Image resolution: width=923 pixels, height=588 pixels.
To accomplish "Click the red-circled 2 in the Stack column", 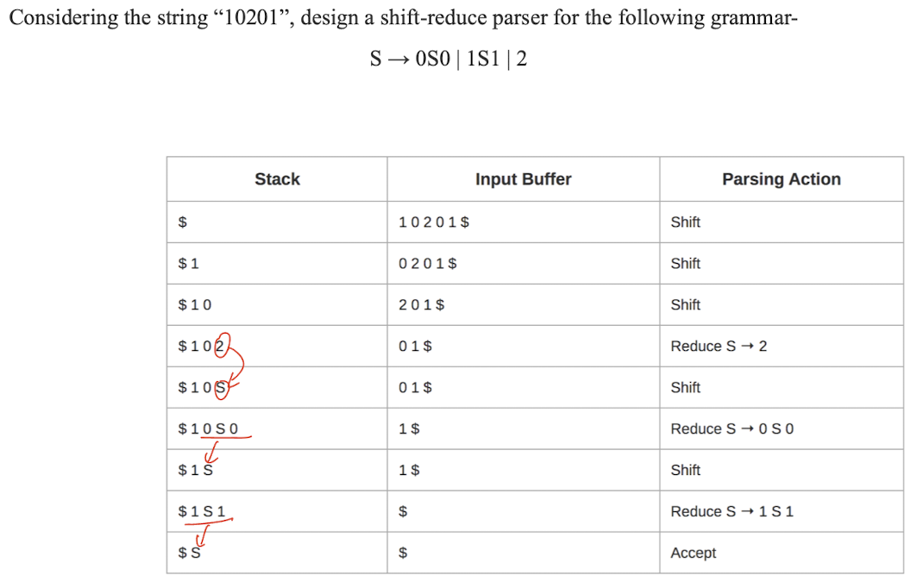I will (220, 346).
